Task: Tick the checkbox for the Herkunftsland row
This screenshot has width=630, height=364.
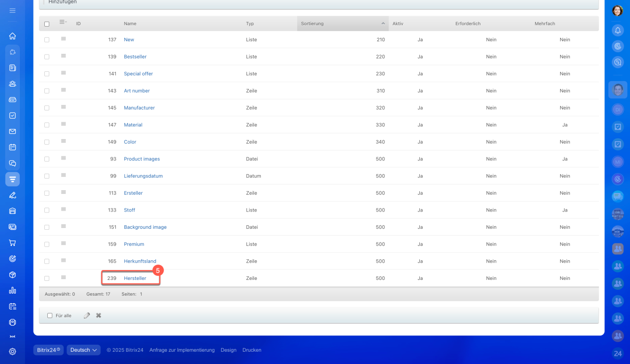Action: tap(47, 261)
